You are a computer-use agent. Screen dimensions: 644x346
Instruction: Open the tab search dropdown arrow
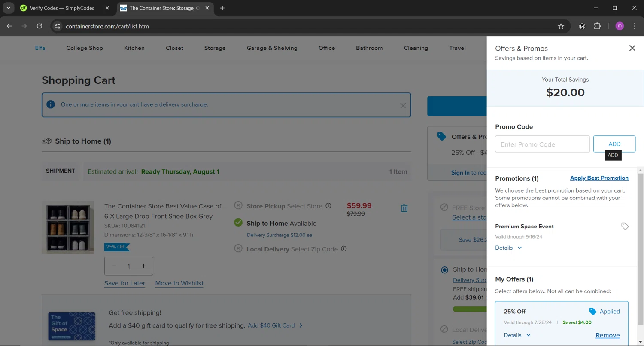click(x=8, y=8)
